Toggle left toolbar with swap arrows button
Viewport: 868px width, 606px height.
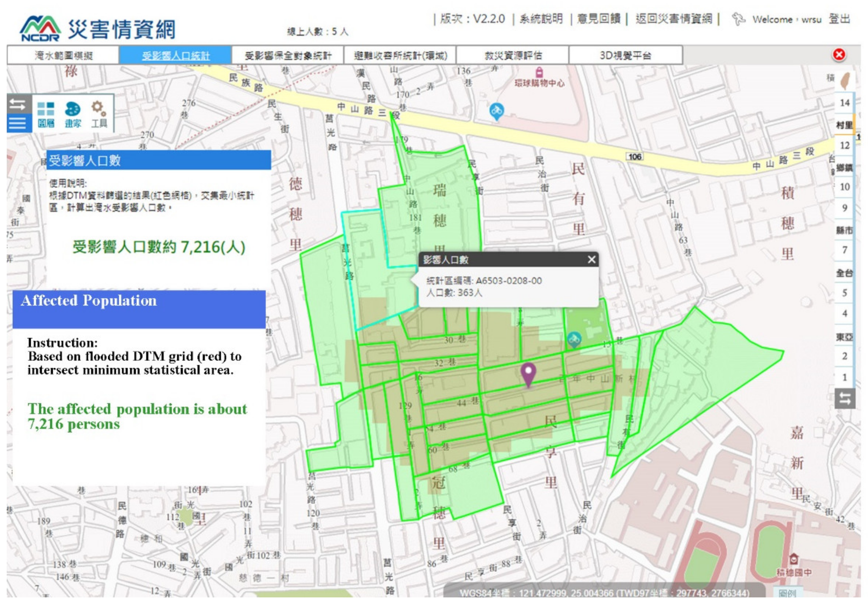click(x=18, y=104)
